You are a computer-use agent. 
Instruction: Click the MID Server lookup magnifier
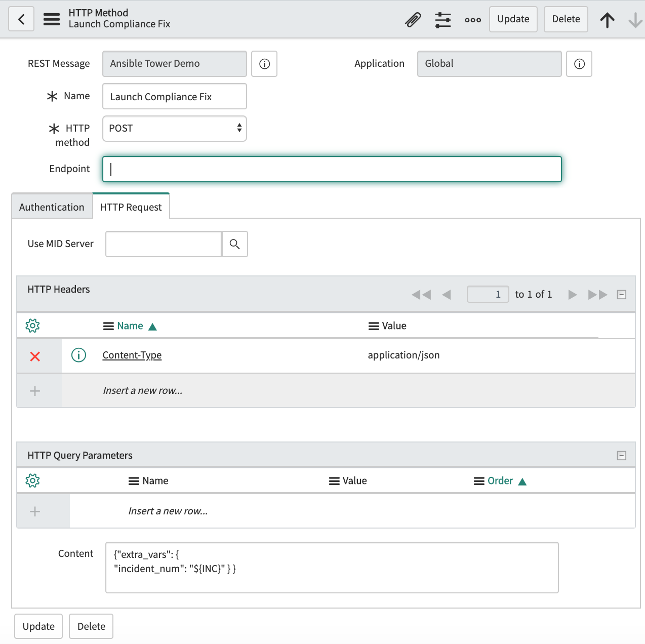(x=234, y=244)
